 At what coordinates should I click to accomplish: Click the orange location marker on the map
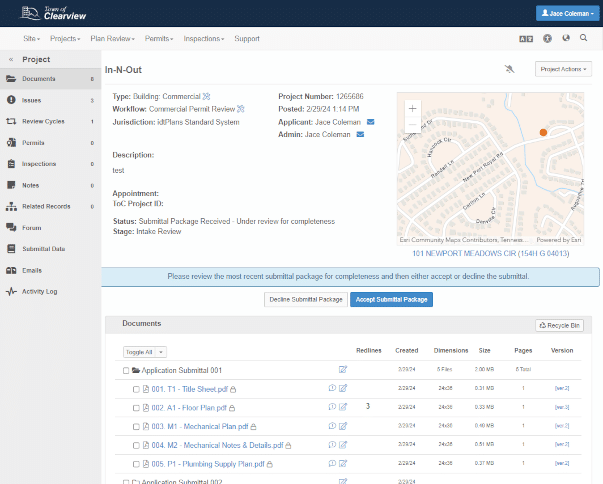click(x=543, y=132)
